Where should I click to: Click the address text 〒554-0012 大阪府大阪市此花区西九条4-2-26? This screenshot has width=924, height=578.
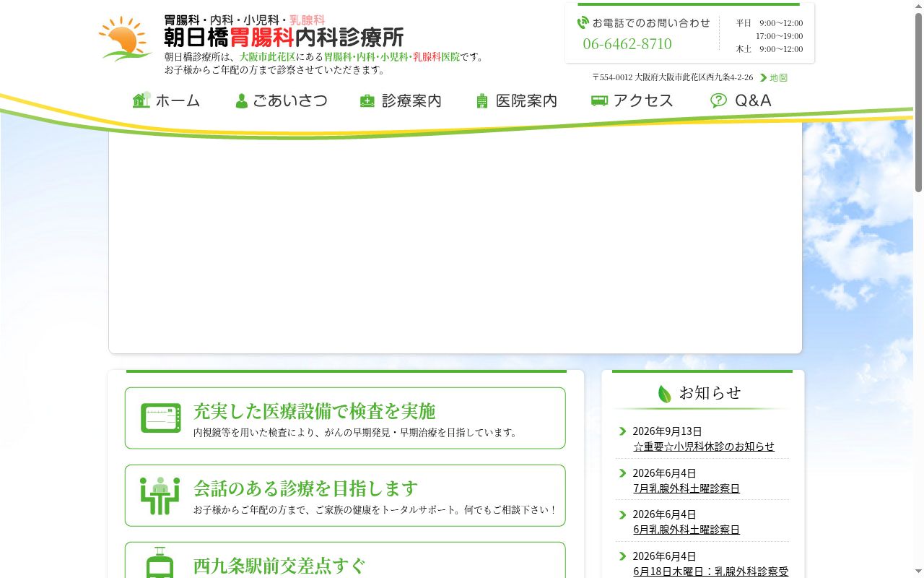pos(673,77)
